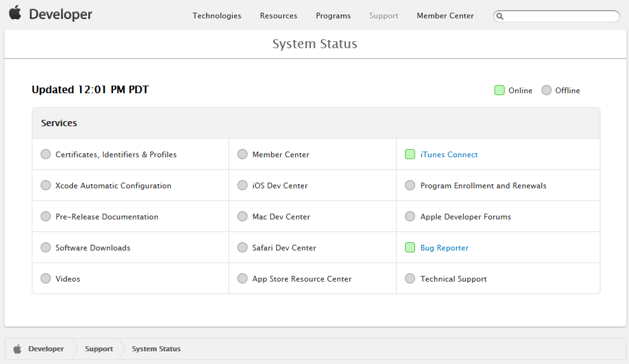Click the gray Offline legend circle
This screenshot has width=629, height=364.
click(546, 90)
